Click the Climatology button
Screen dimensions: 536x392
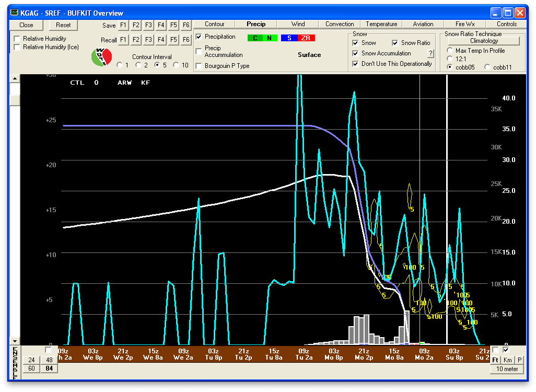484,41
